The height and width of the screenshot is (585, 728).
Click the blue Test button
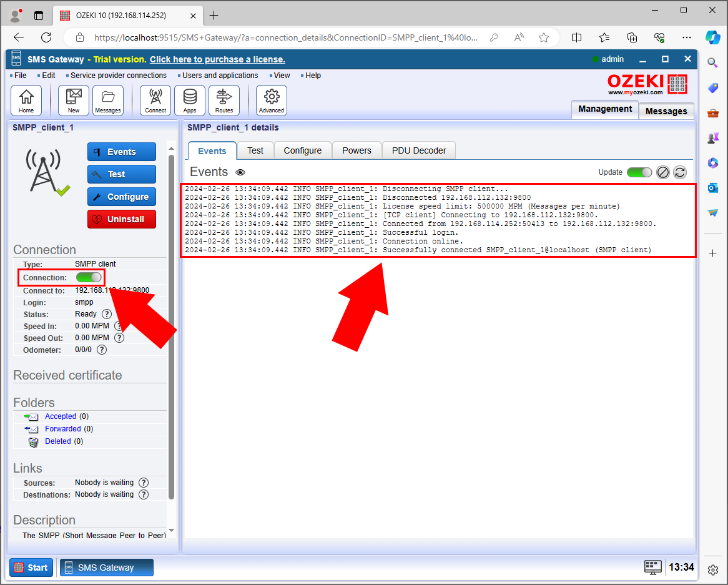click(122, 174)
